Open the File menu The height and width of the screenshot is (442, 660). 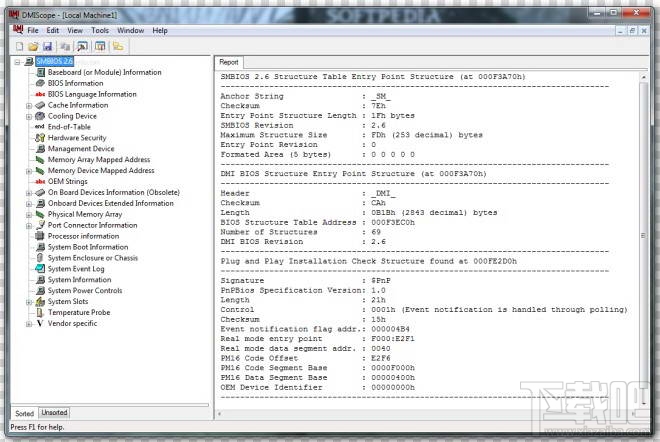click(x=33, y=30)
